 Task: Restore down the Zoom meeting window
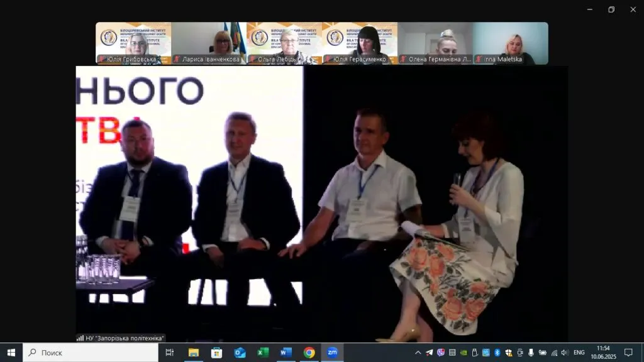(611, 9)
